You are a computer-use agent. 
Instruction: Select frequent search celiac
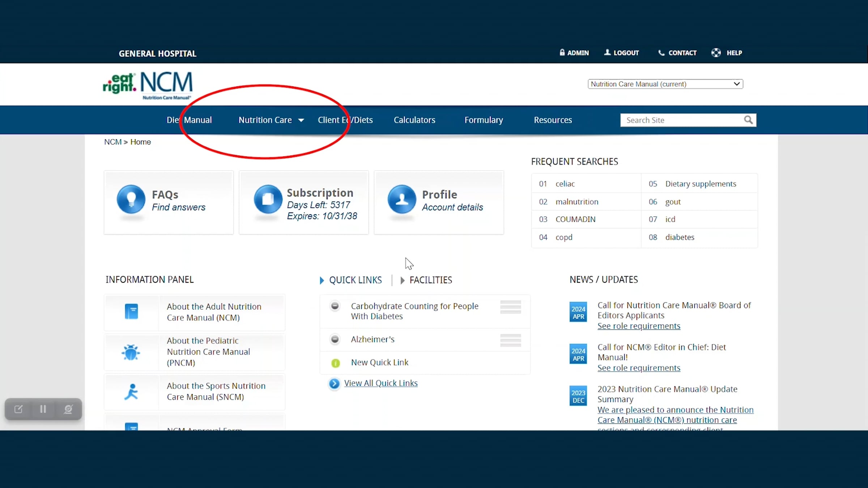point(565,184)
